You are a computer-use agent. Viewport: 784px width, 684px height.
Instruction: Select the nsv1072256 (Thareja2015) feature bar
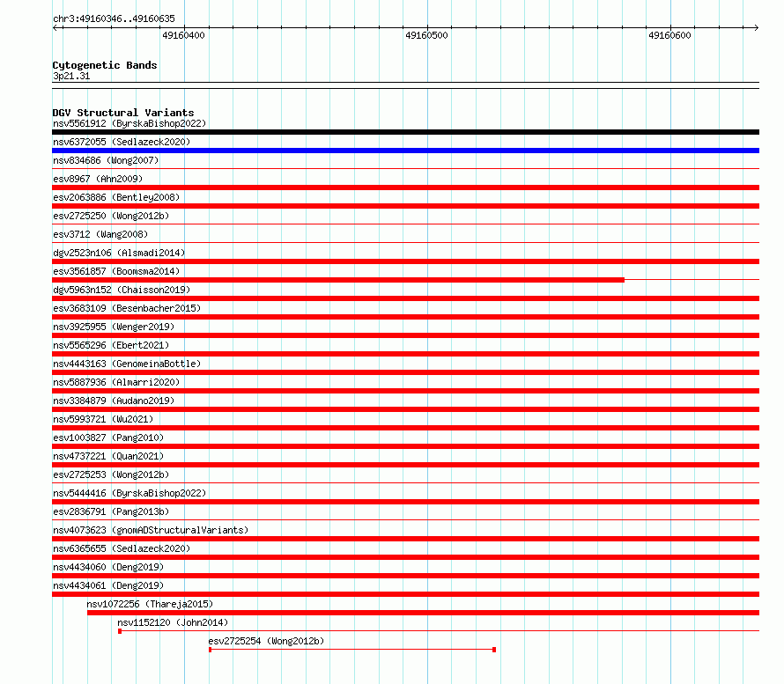[423, 613]
